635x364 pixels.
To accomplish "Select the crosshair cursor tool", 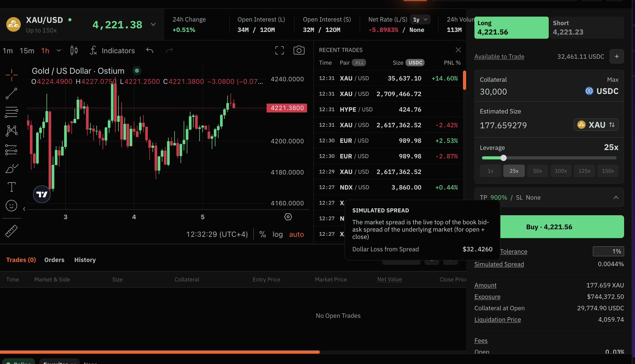I will point(11,75).
